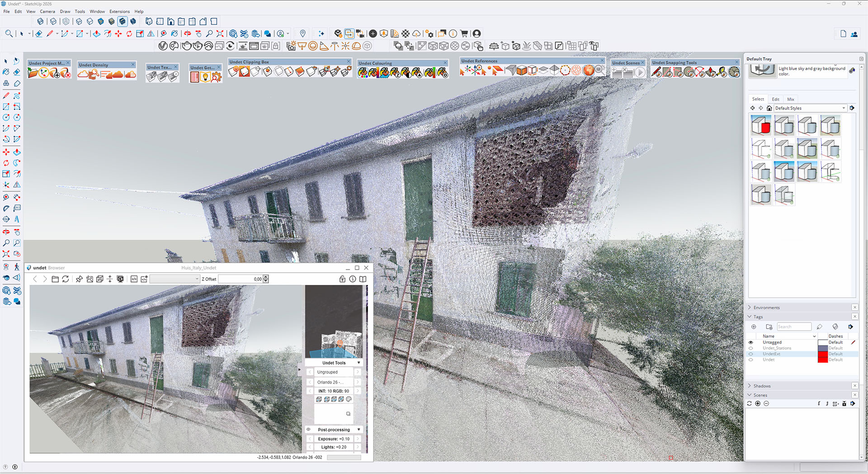Click the Z Offset input field
Image resolution: width=868 pixels, height=474 pixels.
coord(241,279)
